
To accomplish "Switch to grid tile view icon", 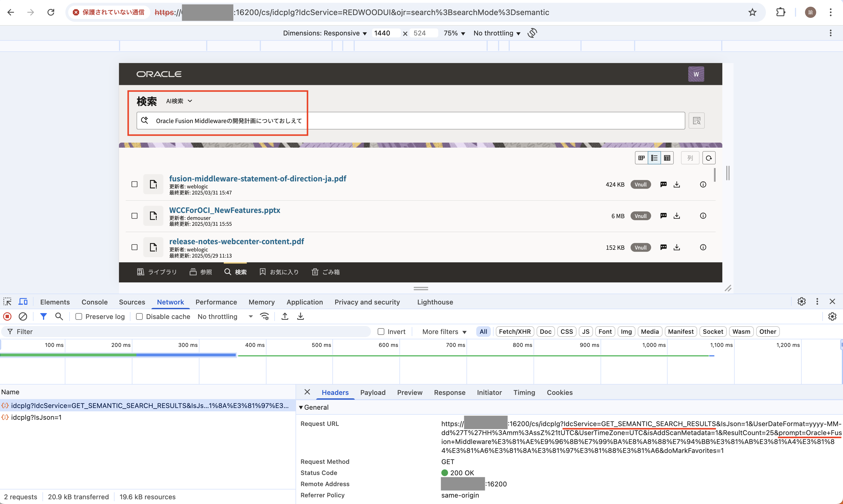I will (x=641, y=158).
